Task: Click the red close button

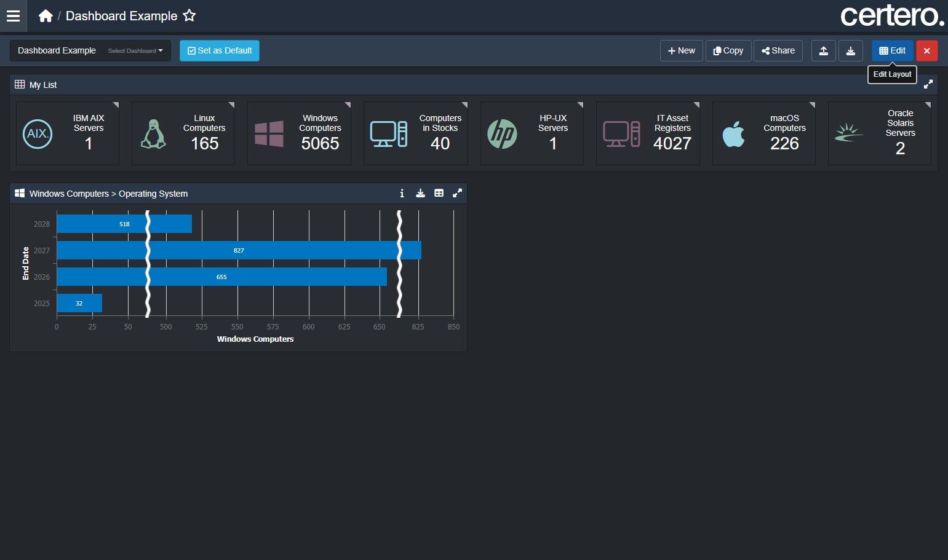Action: (927, 51)
